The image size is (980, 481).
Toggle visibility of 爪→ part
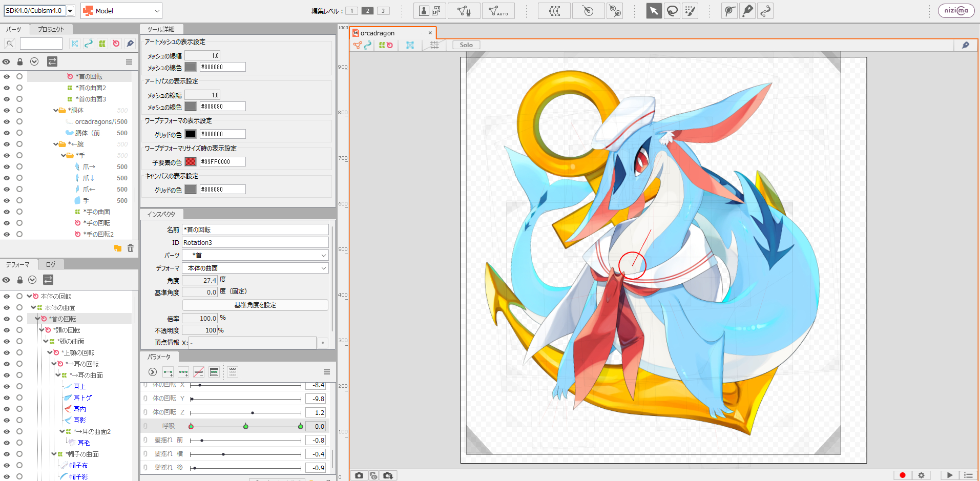7,166
